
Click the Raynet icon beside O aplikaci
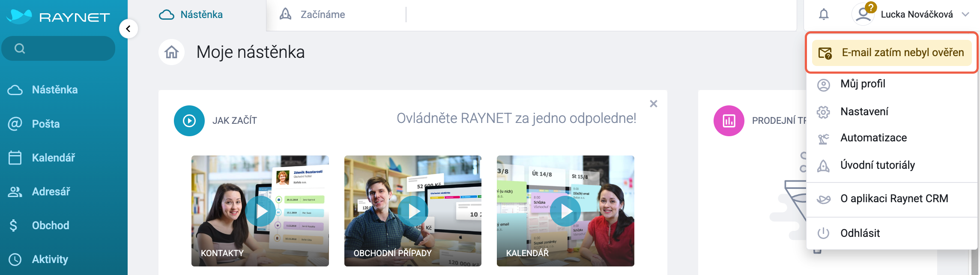coord(823,199)
